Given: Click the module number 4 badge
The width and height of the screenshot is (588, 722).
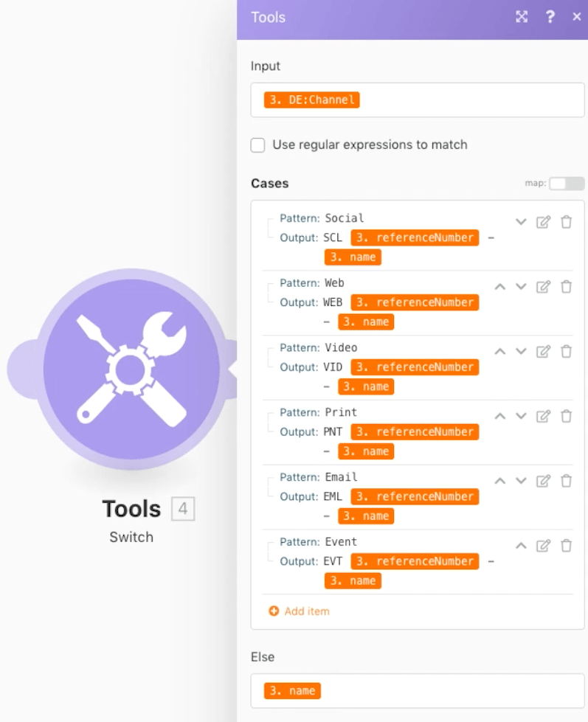Looking at the screenshot, I should (183, 509).
